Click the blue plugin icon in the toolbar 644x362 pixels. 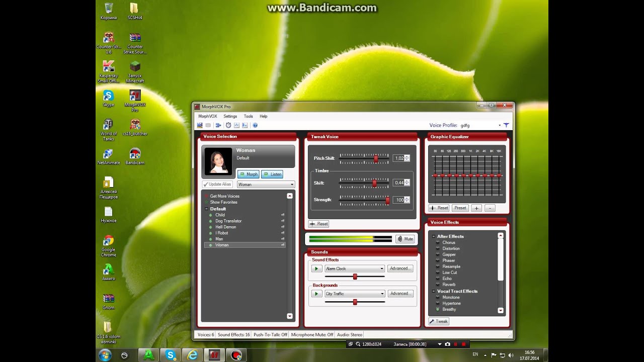point(218,125)
